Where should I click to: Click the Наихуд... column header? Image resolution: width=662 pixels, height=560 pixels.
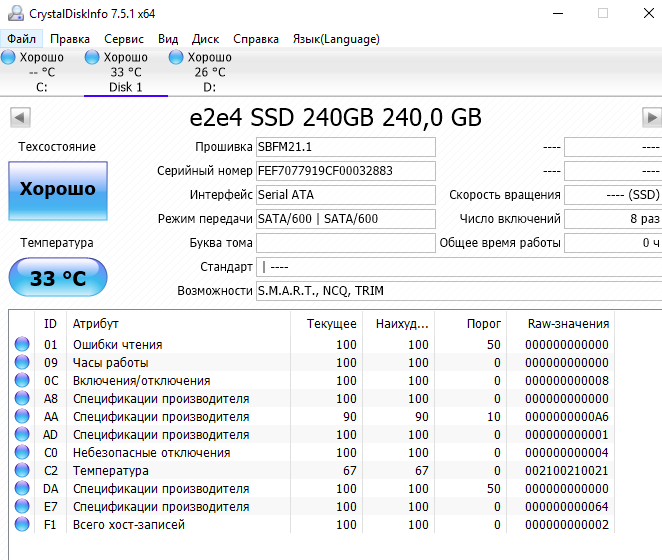tap(399, 324)
